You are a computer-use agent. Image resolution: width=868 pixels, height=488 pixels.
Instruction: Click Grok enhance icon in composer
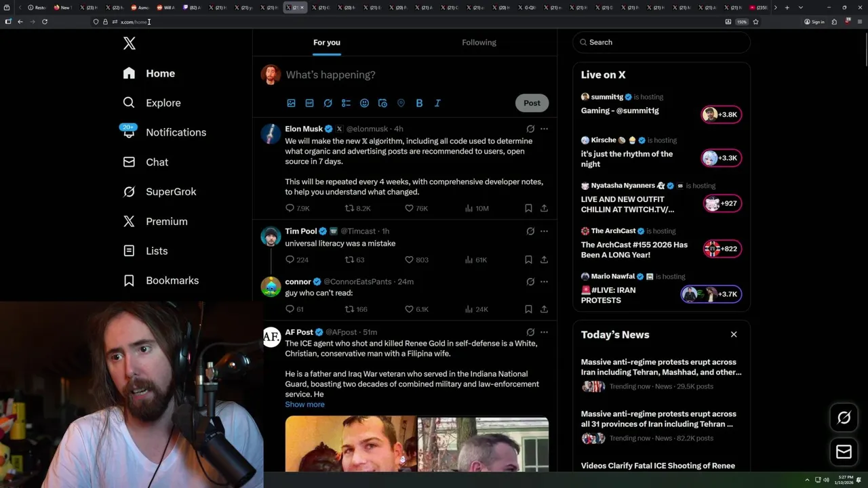[x=328, y=103]
